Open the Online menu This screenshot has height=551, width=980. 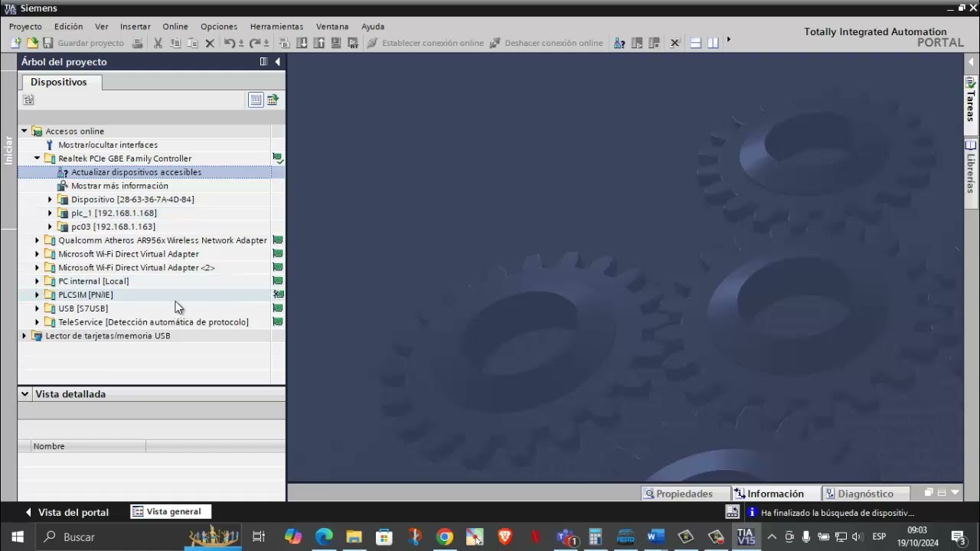click(175, 26)
